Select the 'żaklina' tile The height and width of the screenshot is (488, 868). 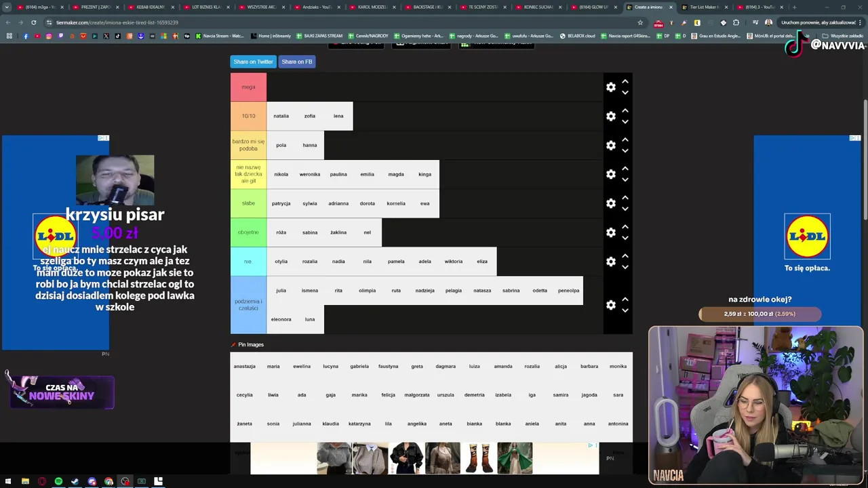[338, 232]
